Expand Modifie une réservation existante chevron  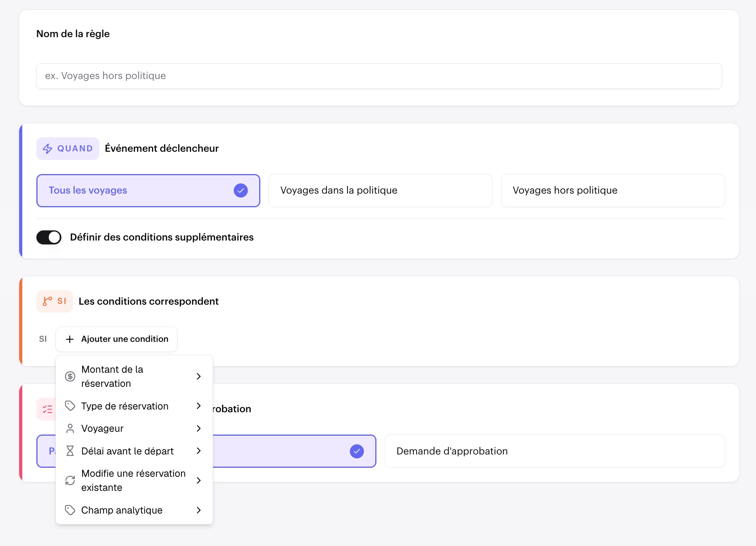pos(199,480)
